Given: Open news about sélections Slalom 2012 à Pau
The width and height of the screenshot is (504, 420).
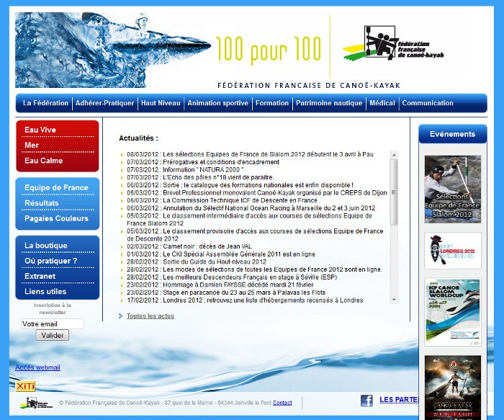Looking at the screenshot, I should coord(250,154).
